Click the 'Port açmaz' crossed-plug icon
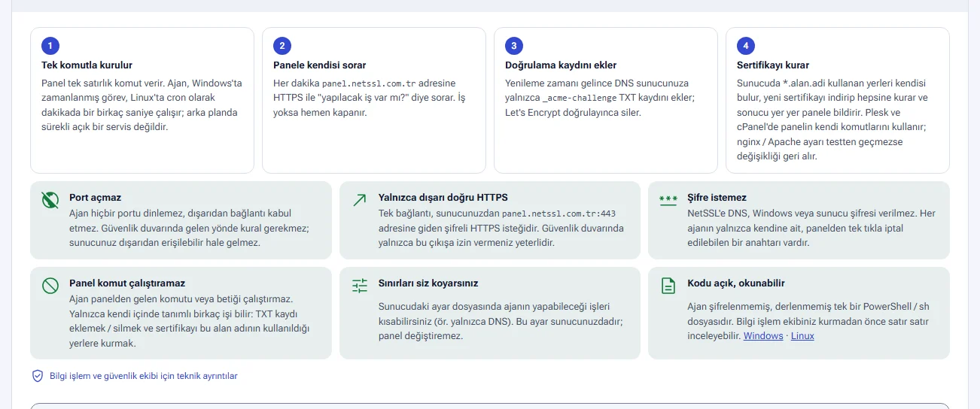 point(50,200)
